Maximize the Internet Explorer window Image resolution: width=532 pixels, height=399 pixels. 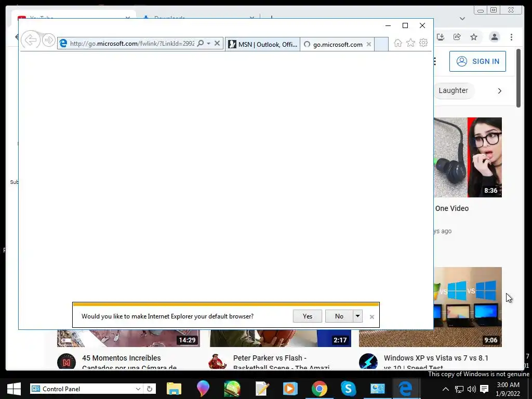click(405, 25)
